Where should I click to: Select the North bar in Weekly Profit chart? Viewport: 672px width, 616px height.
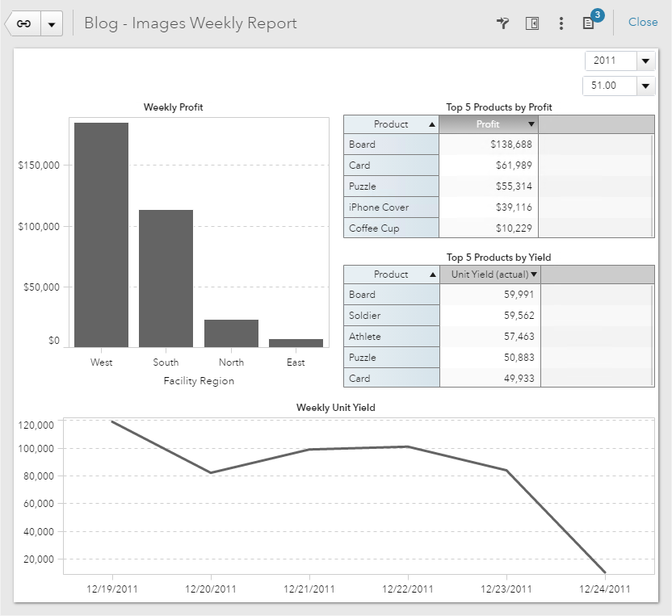tap(231, 333)
